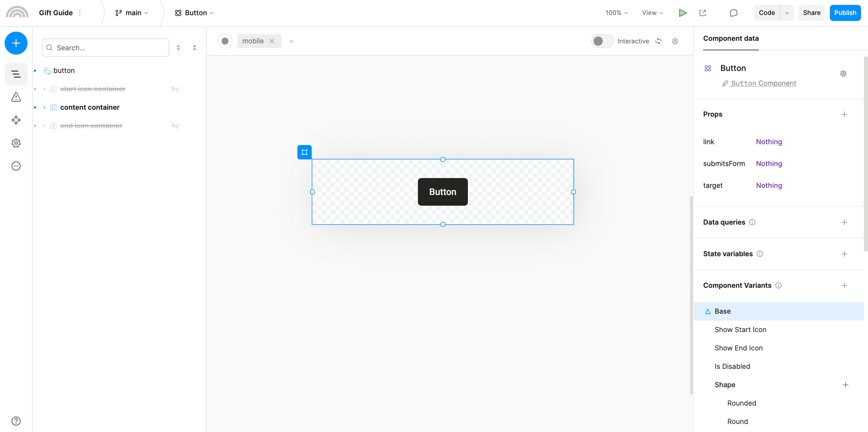The image size is (868, 432).
Task: Open the mobile breakpoint dropdown chevron
Action: click(291, 41)
